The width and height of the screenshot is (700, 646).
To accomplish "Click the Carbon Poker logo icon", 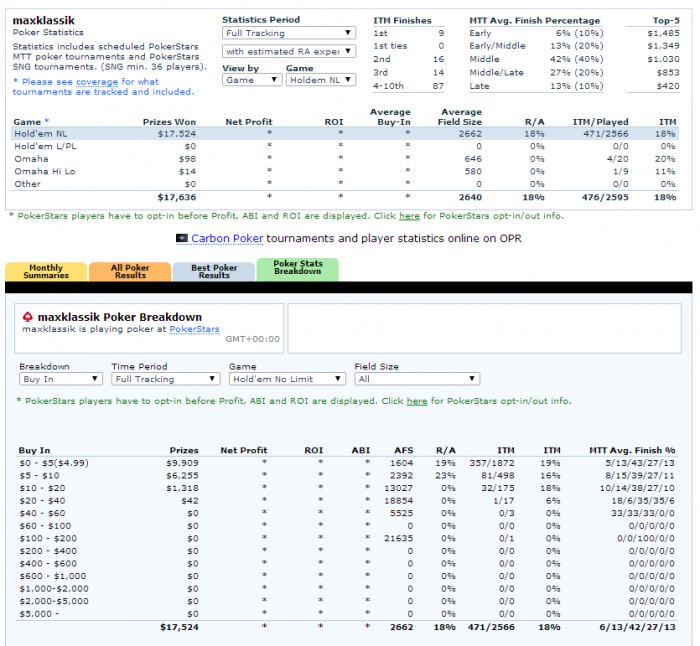I will pos(182,238).
